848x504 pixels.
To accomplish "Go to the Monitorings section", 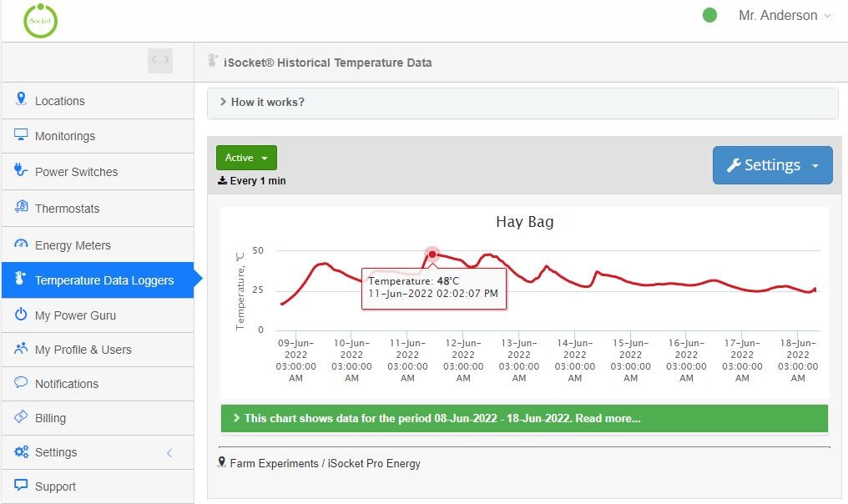I will 98,136.
